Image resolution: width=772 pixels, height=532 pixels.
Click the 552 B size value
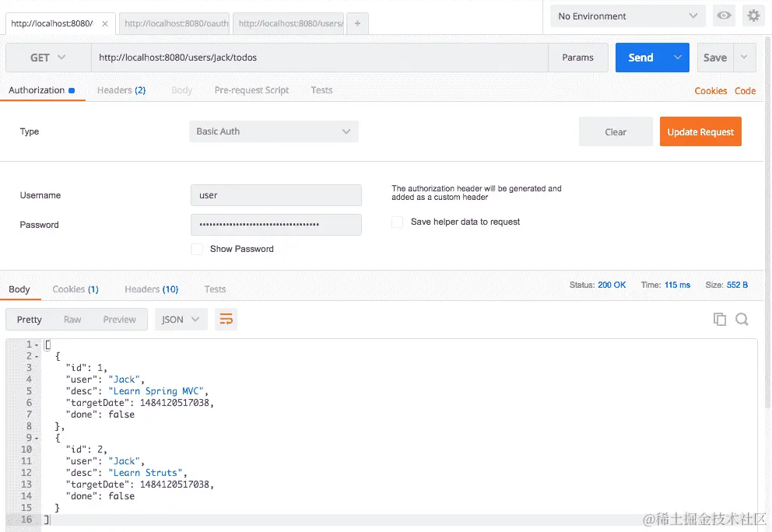737,285
